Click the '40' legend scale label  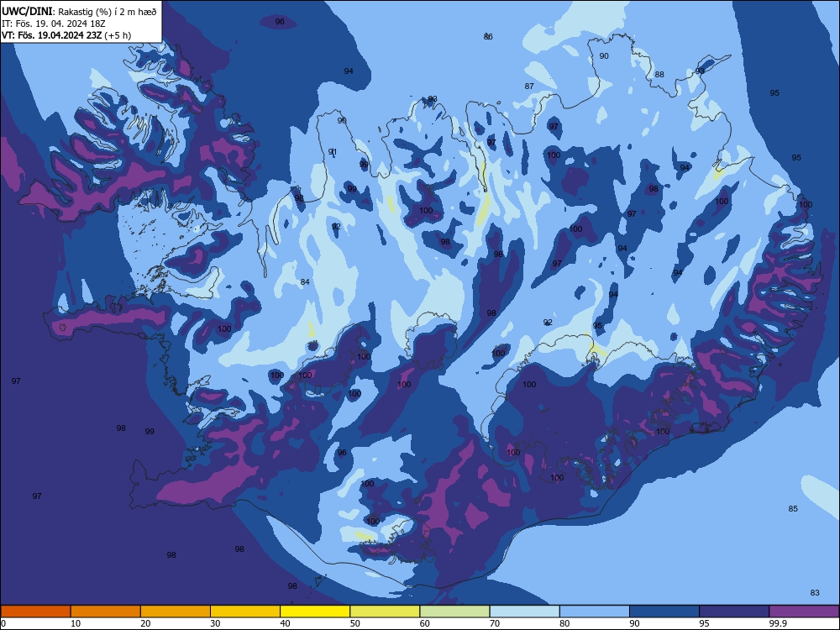285,623
